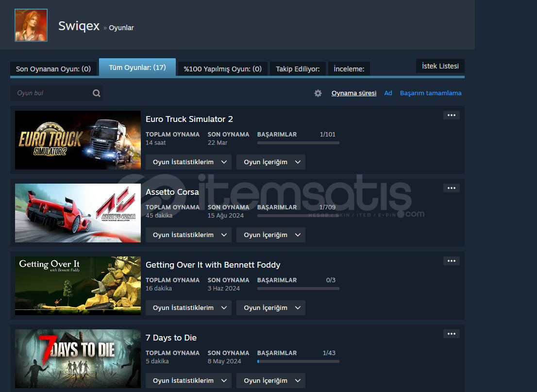Image resolution: width=537 pixels, height=392 pixels.
Task: Expand Oyun İçeriğim for Assetto Corsa
Action: 270,235
